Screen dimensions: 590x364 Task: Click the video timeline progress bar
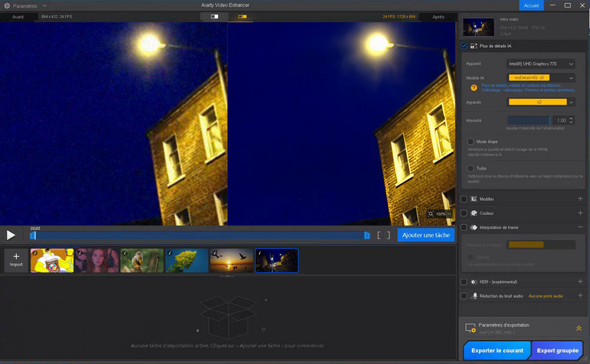(x=199, y=236)
